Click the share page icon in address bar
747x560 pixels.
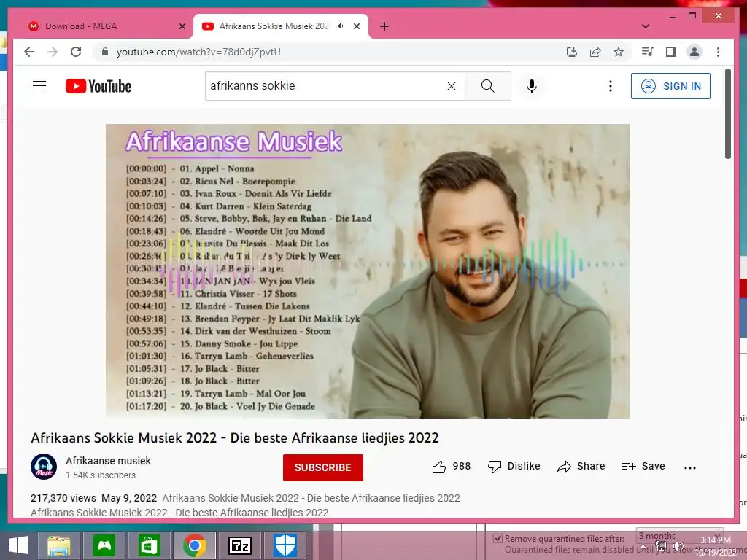595,52
